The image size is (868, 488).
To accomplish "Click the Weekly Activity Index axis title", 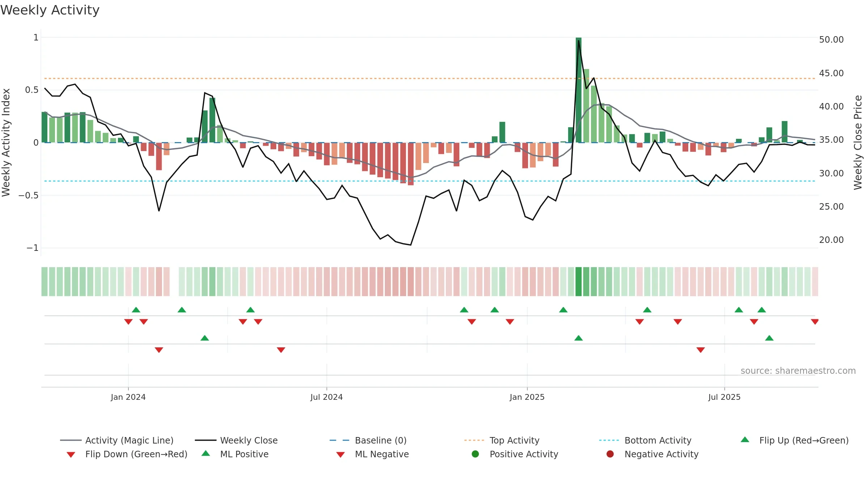I will click(x=6, y=142).
